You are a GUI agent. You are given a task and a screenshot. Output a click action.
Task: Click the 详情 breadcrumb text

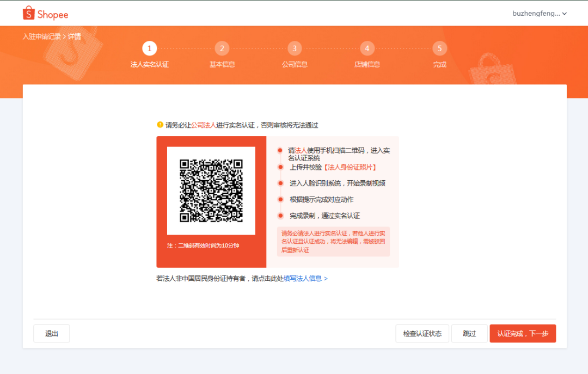click(x=74, y=36)
